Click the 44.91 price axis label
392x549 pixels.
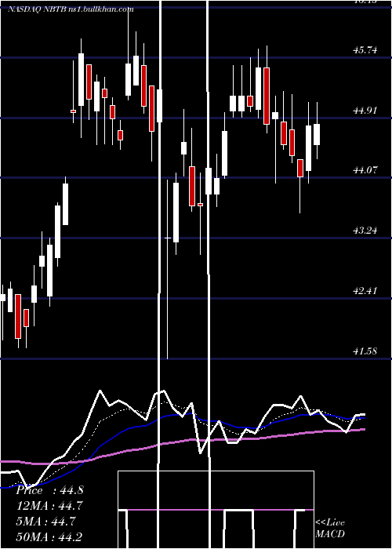coord(365,111)
